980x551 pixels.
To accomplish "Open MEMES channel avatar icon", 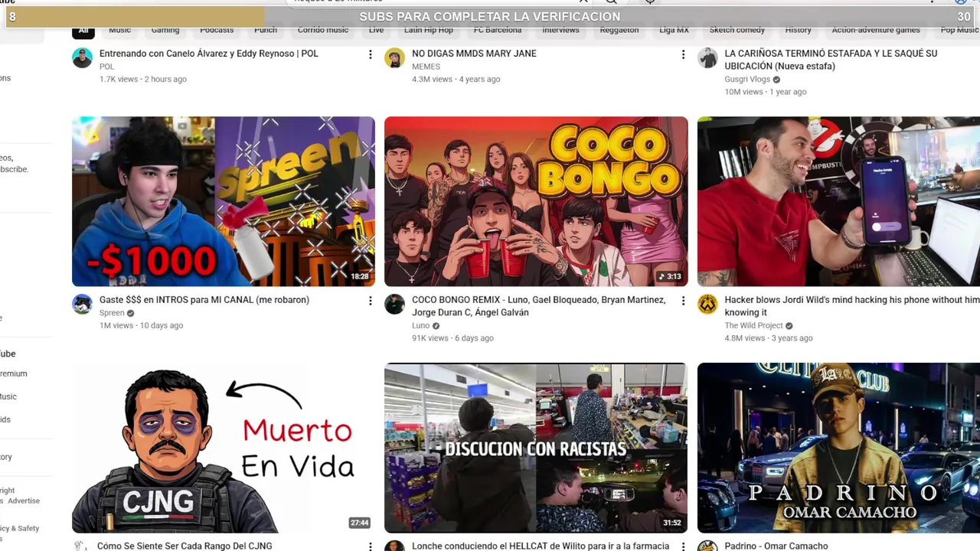I will [394, 58].
